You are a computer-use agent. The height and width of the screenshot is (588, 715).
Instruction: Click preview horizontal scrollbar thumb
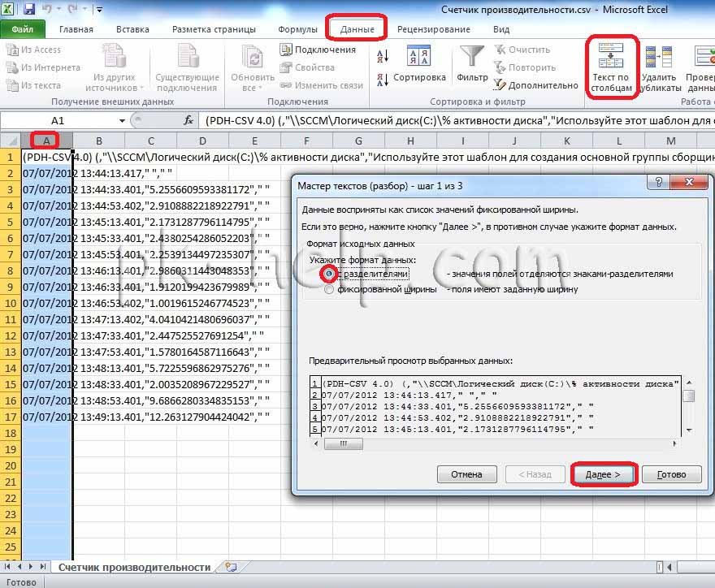click(x=344, y=443)
